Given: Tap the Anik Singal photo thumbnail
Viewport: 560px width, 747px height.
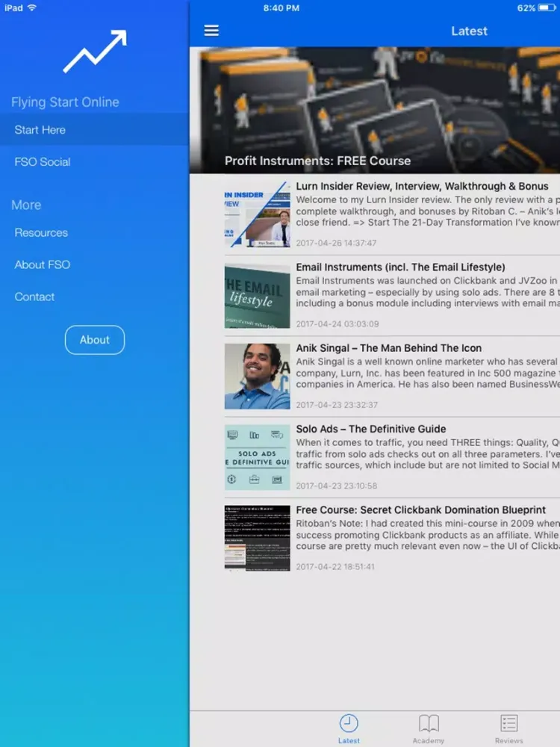Looking at the screenshot, I should click(x=257, y=376).
